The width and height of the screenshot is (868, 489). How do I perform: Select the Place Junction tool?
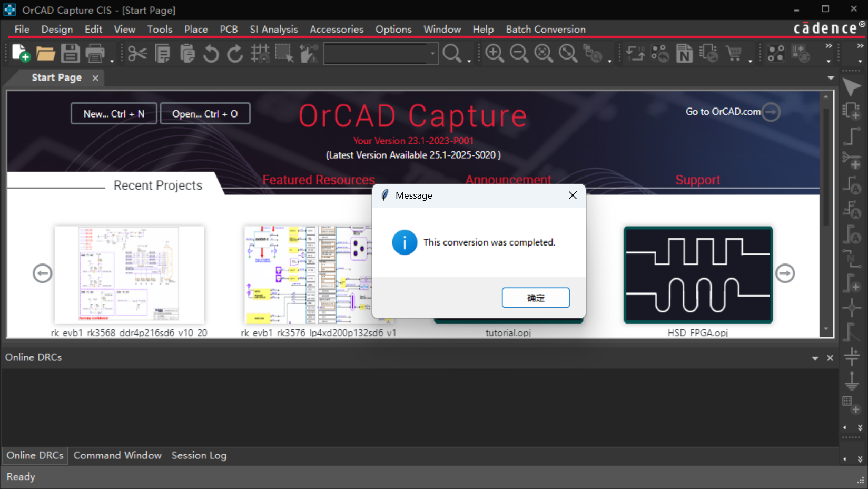[x=852, y=307]
